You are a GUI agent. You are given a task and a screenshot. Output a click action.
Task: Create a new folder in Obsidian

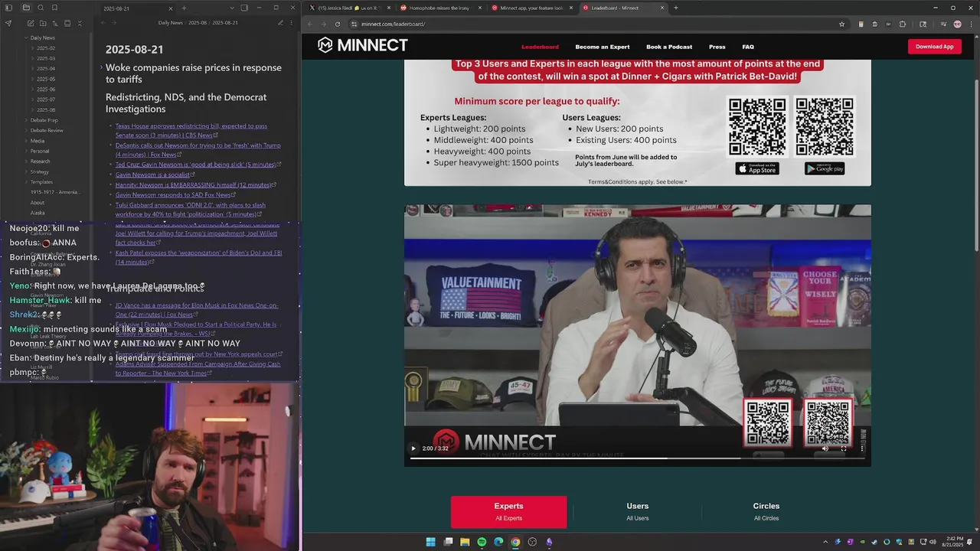click(x=43, y=23)
